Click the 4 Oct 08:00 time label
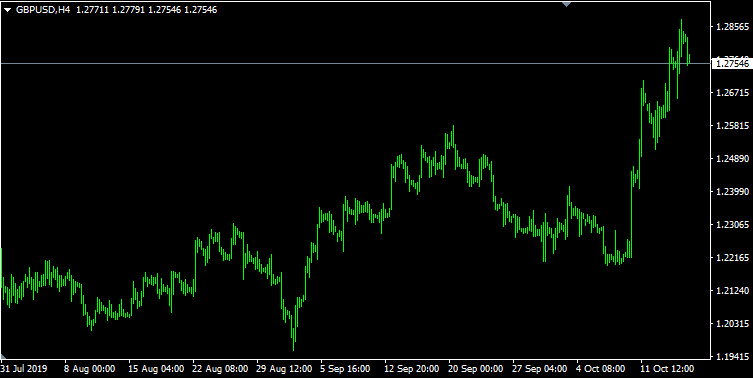Viewport: 753px width, 378px height. coord(602,369)
